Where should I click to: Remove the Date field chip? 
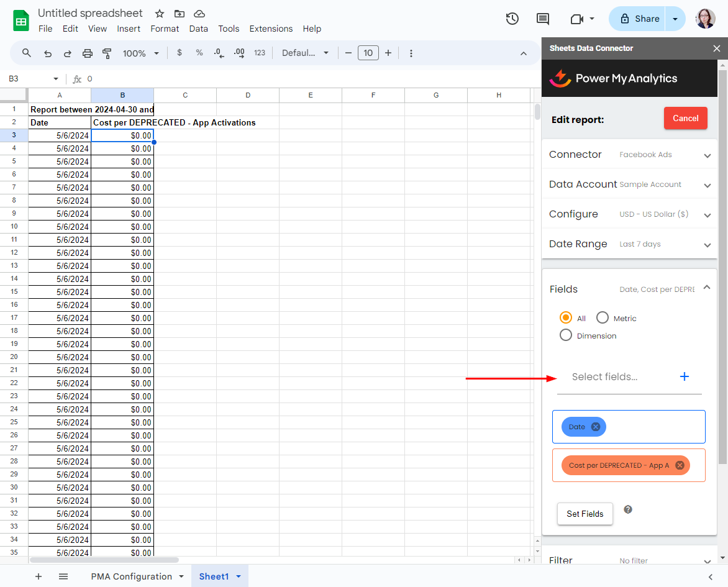click(596, 427)
